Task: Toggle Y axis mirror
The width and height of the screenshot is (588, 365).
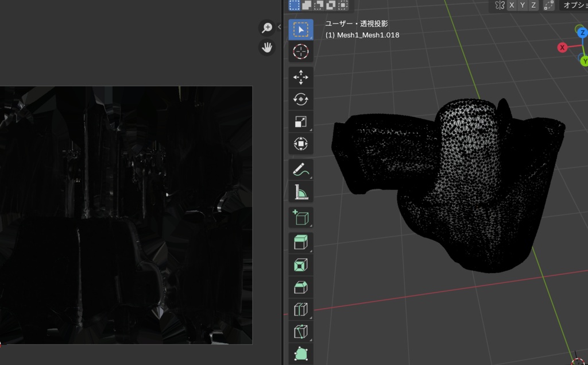Action: pos(523,5)
